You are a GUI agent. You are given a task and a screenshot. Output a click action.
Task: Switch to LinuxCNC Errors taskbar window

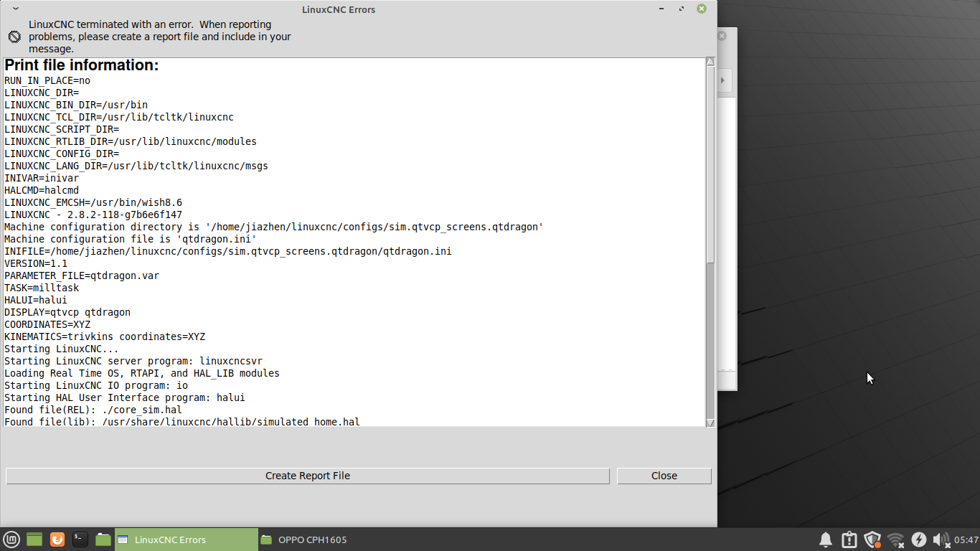click(x=186, y=540)
